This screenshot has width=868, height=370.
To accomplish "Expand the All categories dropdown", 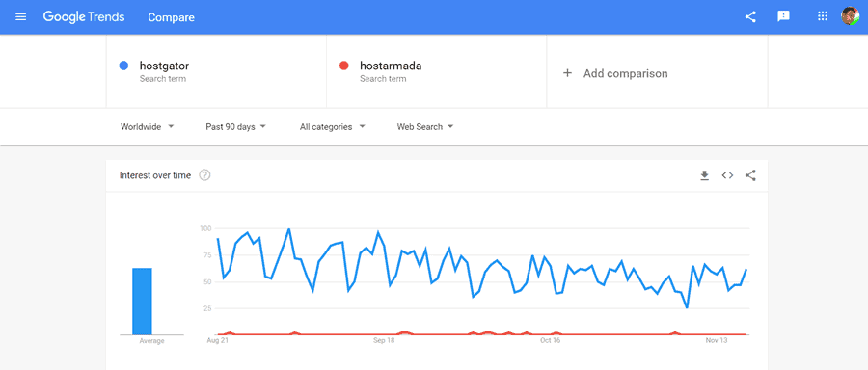I will (332, 127).
